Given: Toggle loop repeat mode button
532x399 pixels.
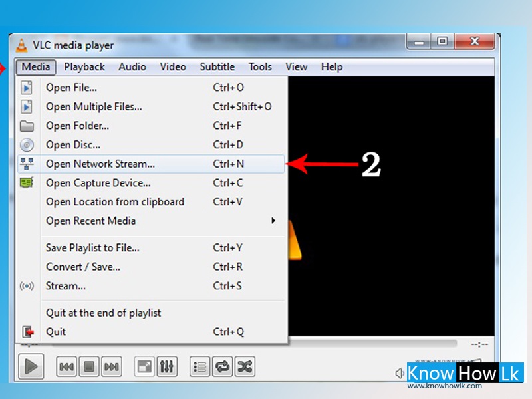Looking at the screenshot, I should (222, 366).
